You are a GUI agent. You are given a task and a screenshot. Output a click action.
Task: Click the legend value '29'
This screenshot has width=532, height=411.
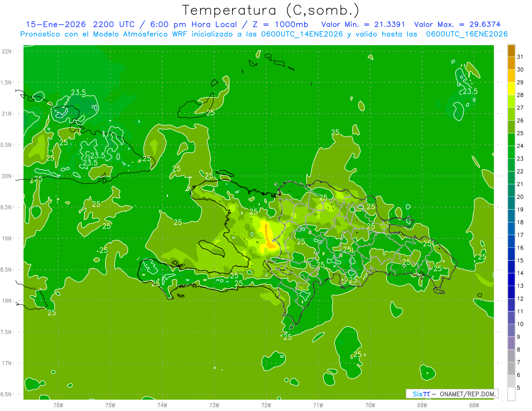tap(520, 82)
